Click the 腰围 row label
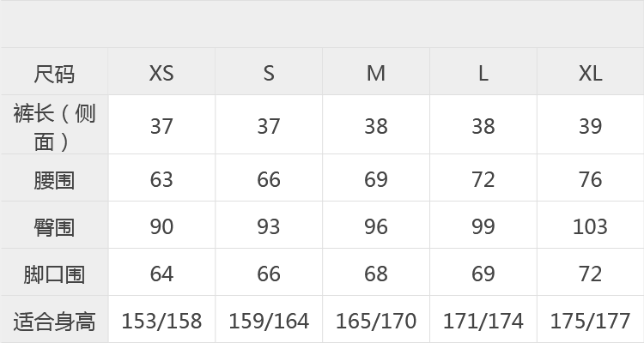The image size is (644, 343). [x=54, y=178]
